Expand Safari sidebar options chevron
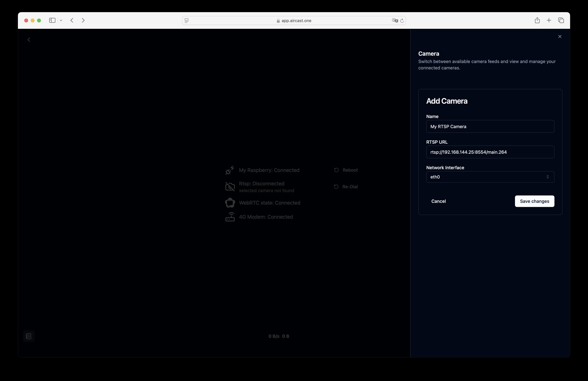Viewport: 588px width, 381px height. tap(61, 20)
